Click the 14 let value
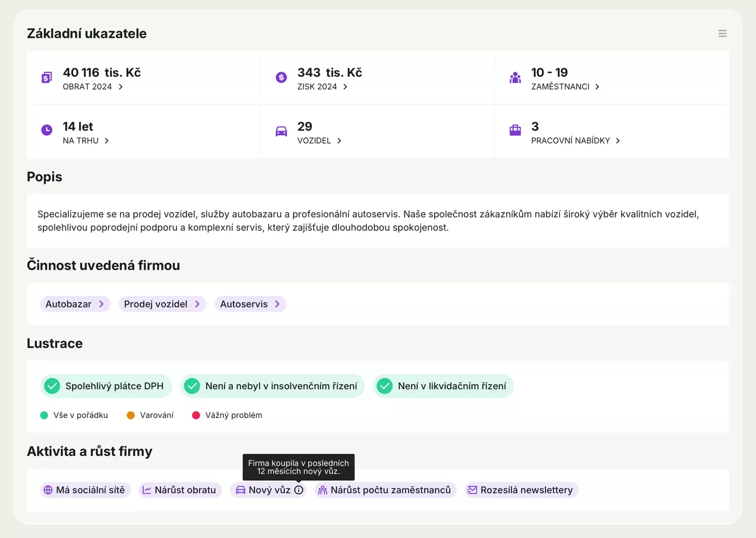756x538 pixels. [78, 126]
